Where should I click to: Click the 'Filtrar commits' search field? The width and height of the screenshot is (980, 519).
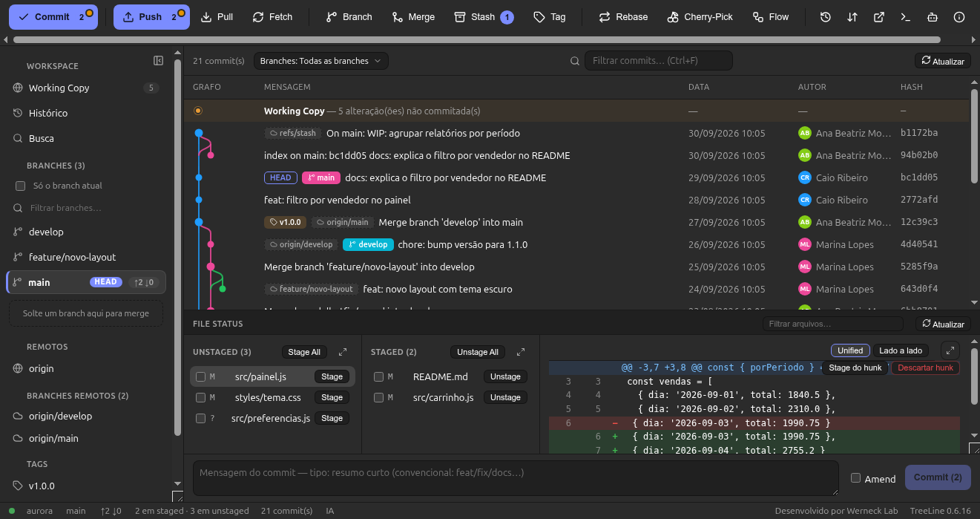click(x=658, y=61)
